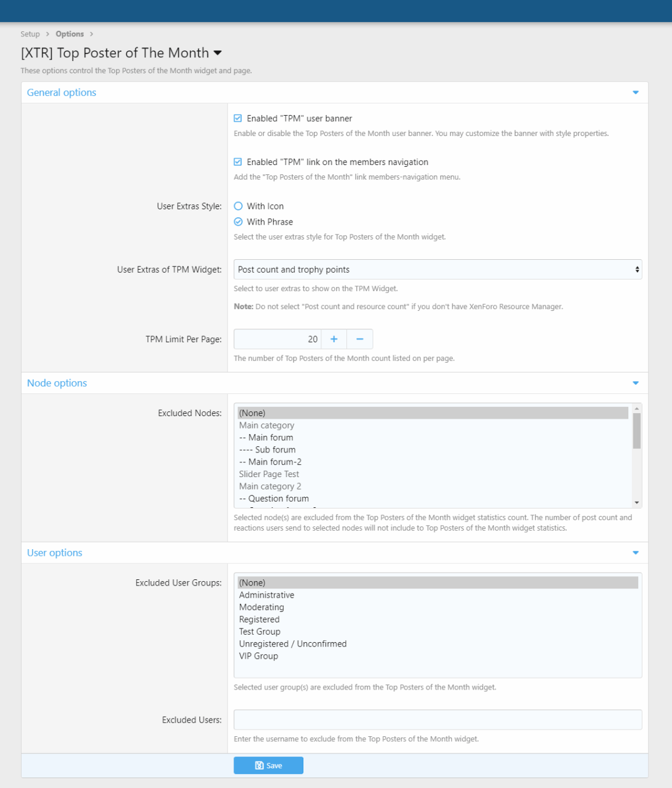Select the With Icon radio option

(x=238, y=206)
